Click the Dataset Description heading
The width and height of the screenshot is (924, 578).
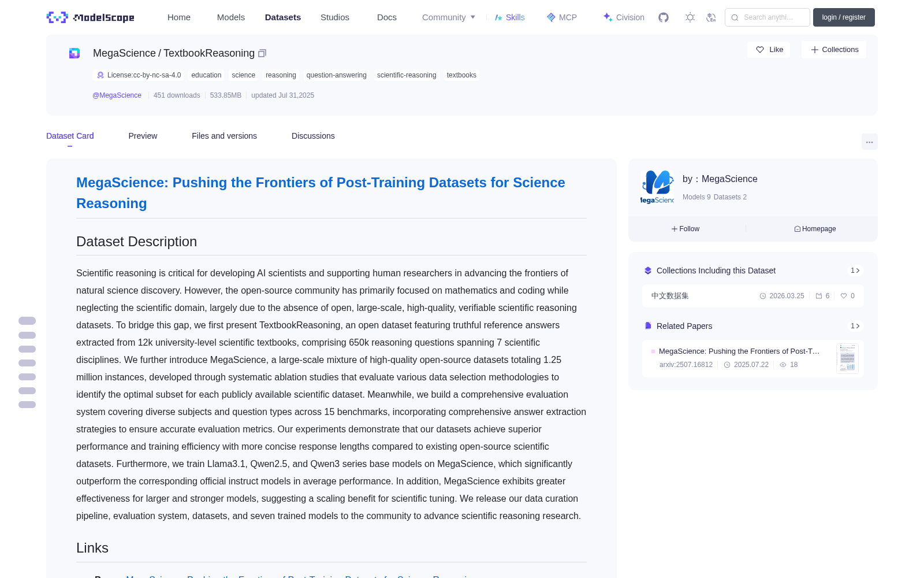tap(136, 242)
